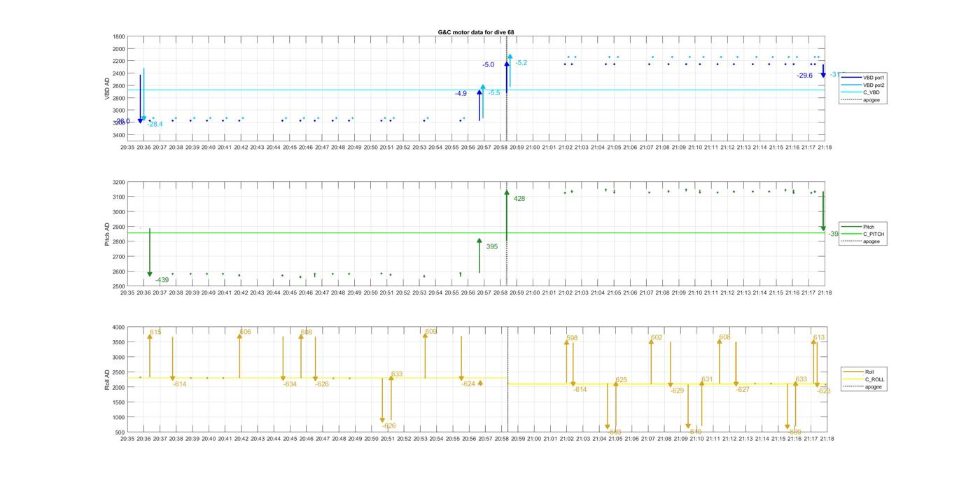This screenshot has width=980, height=485.
Task: Click the "-28.4" VBD data label
Action: (x=155, y=124)
